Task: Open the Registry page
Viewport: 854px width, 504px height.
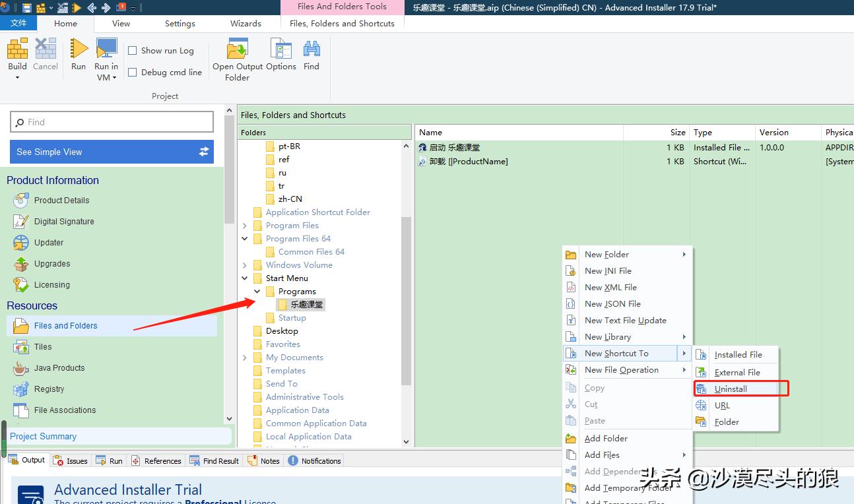Action: [49, 389]
